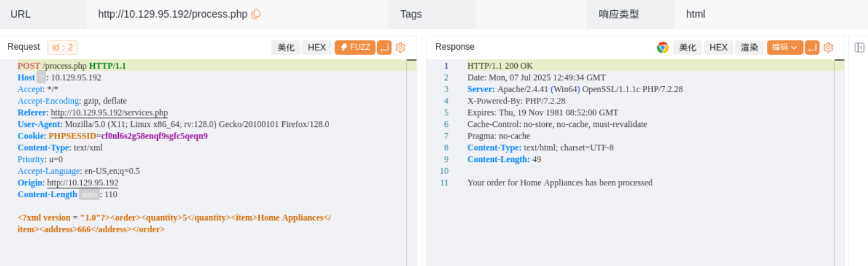868x266 pixels.
Task: Click the 响应类型 html value
Action: [695, 14]
